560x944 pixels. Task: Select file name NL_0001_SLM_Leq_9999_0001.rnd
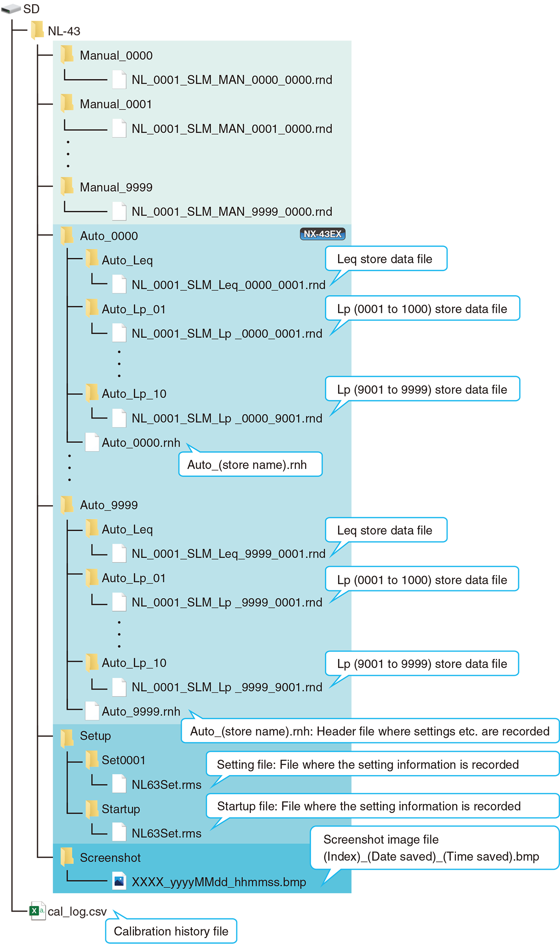click(x=228, y=554)
